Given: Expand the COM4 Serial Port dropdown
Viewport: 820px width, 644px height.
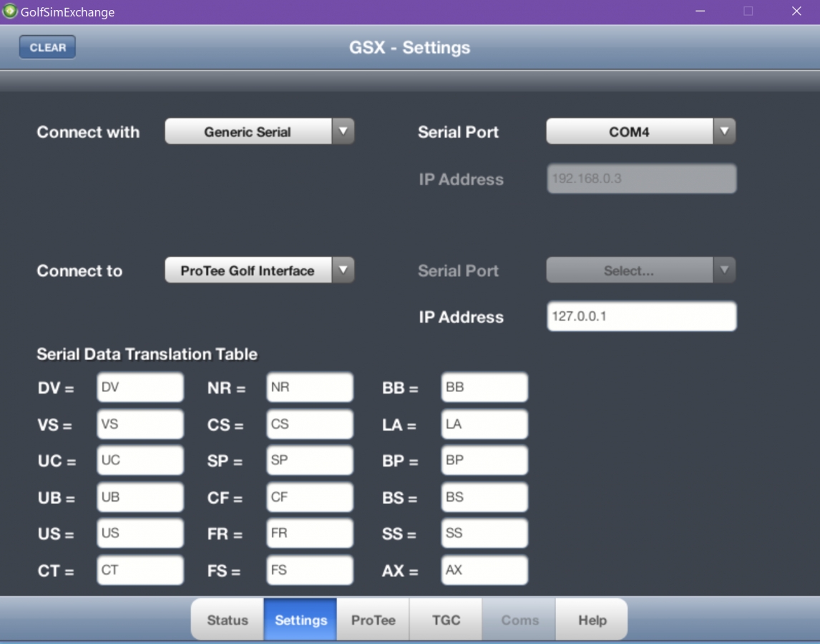Looking at the screenshot, I should pos(640,132).
